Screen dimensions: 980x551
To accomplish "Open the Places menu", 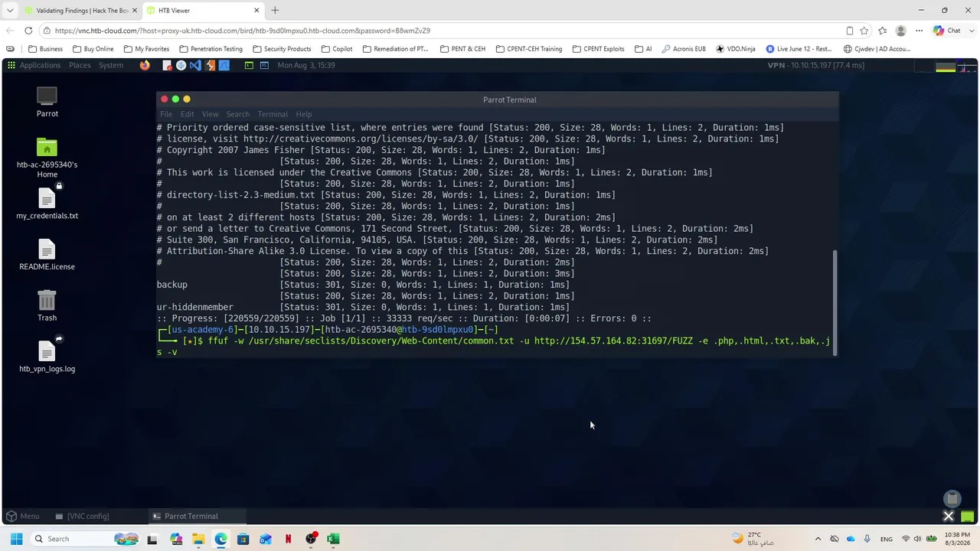I will coord(80,65).
